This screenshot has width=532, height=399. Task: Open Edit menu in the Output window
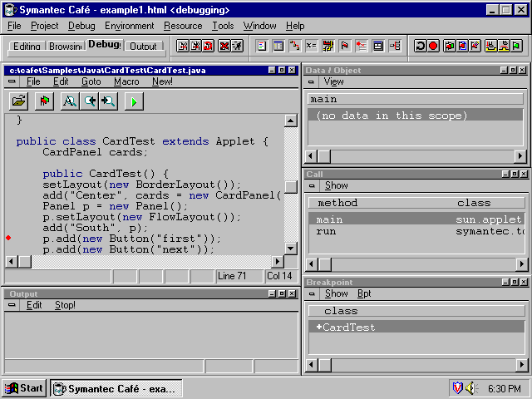click(x=34, y=305)
